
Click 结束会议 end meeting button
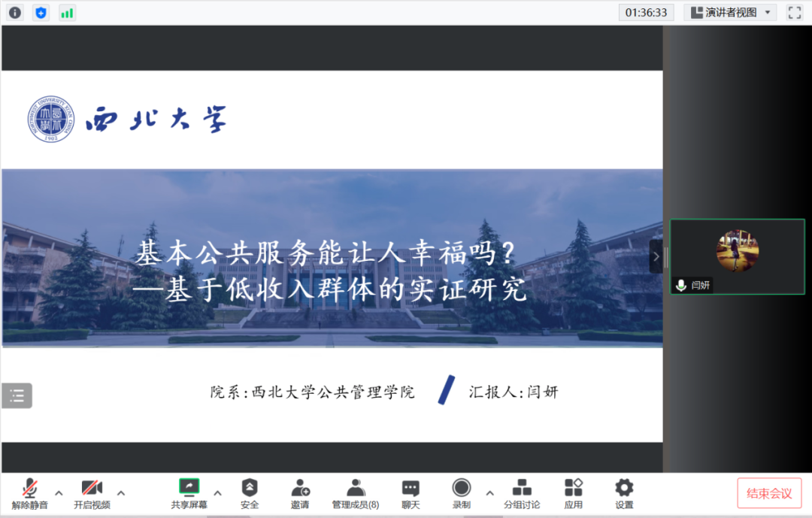tap(768, 494)
